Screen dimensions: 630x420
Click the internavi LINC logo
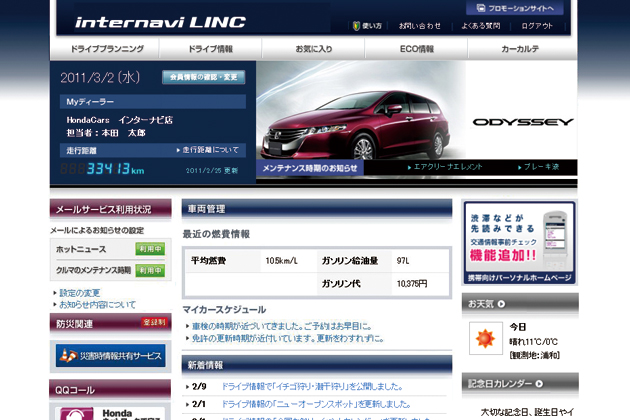pyautogui.click(x=160, y=22)
